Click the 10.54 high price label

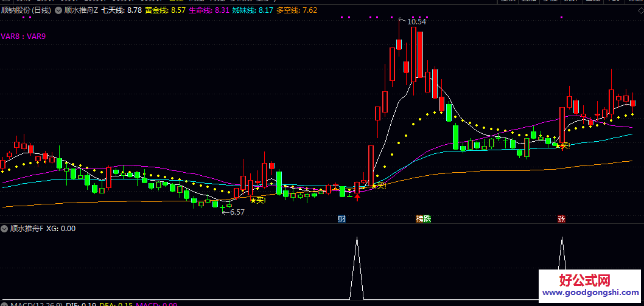tap(416, 22)
